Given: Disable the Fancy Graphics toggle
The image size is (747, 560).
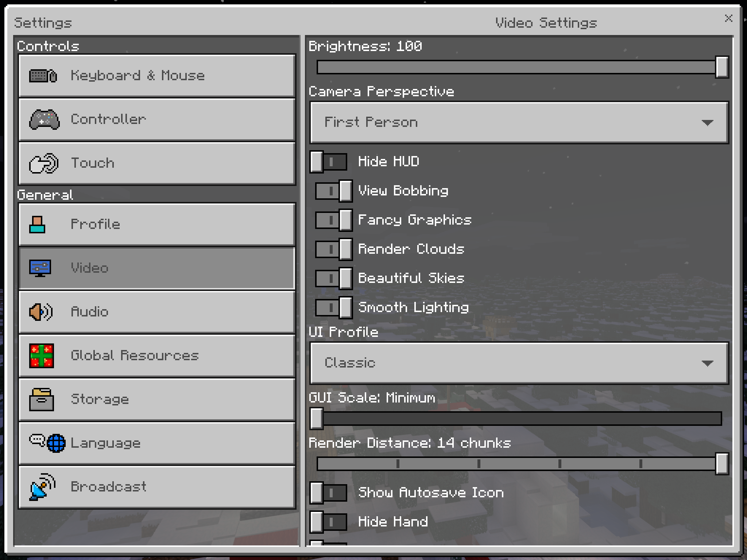Looking at the screenshot, I should (333, 220).
